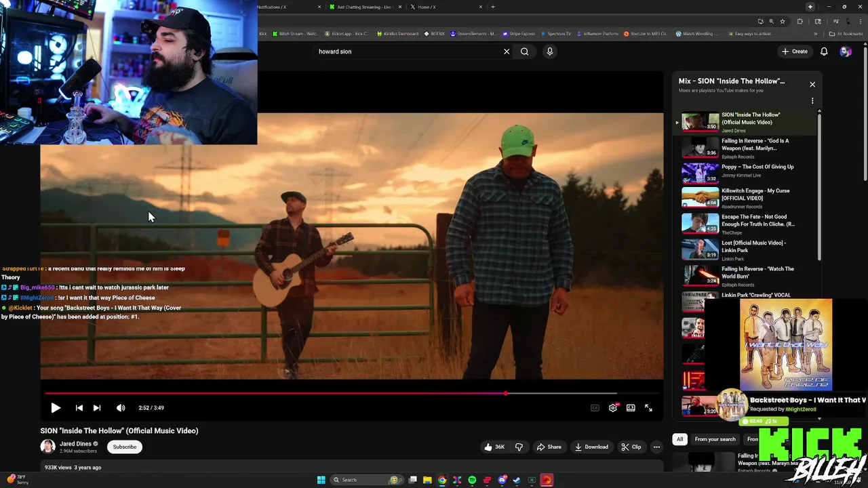Switch to Just Chatting Streaming browser tab

[364, 7]
